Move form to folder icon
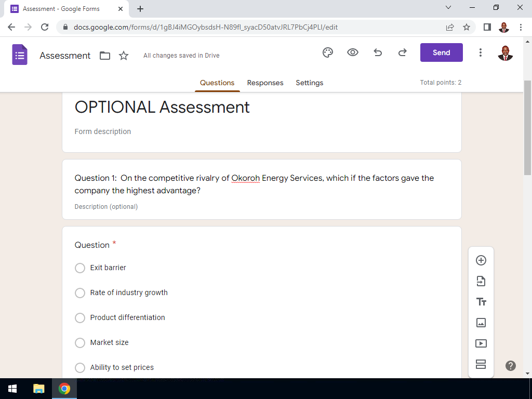532x399 pixels. [105, 56]
